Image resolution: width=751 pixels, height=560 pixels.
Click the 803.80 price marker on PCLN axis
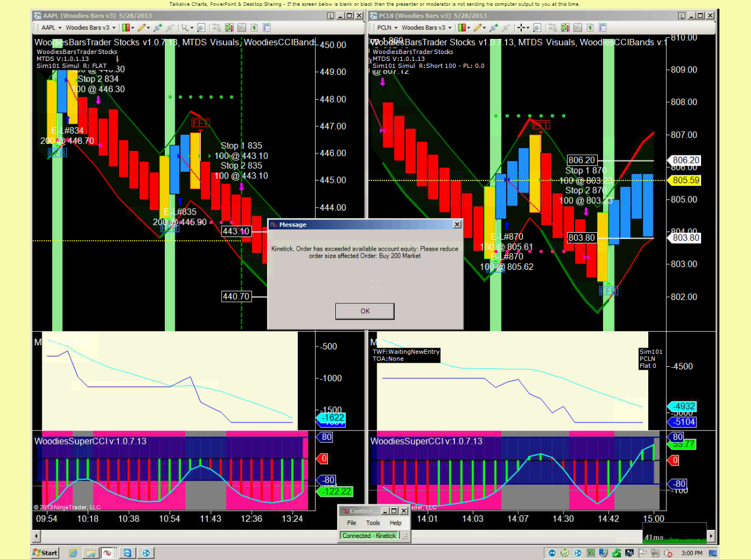click(685, 238)
